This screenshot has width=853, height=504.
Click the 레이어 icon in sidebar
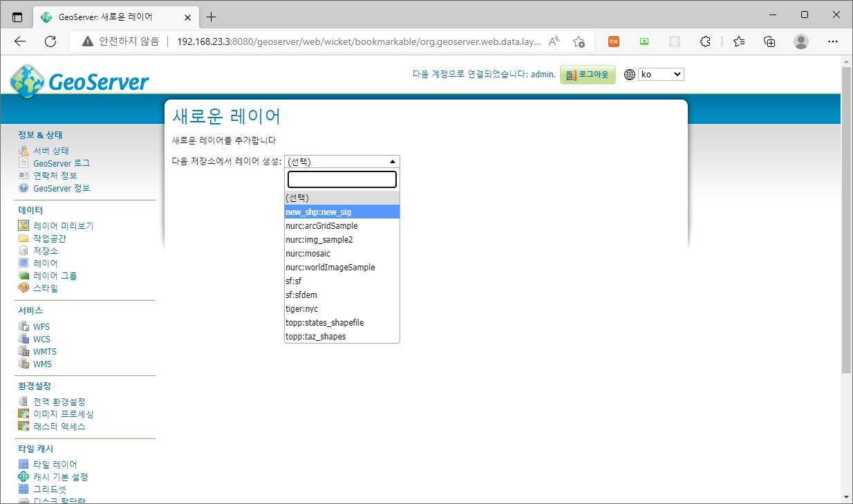pyautogui.click(x=24, y=263)
